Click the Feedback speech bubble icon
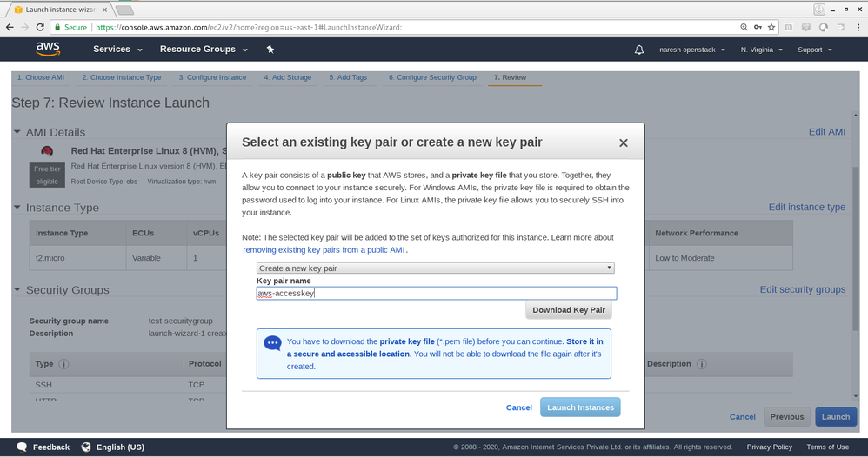The image size is (868, 457). point(18,447)
